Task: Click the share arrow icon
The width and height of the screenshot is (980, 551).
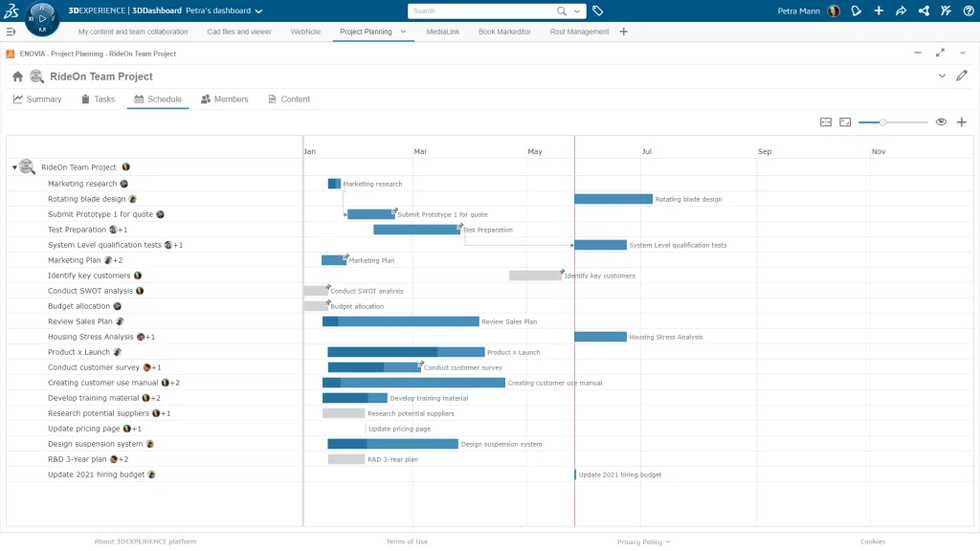Action: point(901,11)
